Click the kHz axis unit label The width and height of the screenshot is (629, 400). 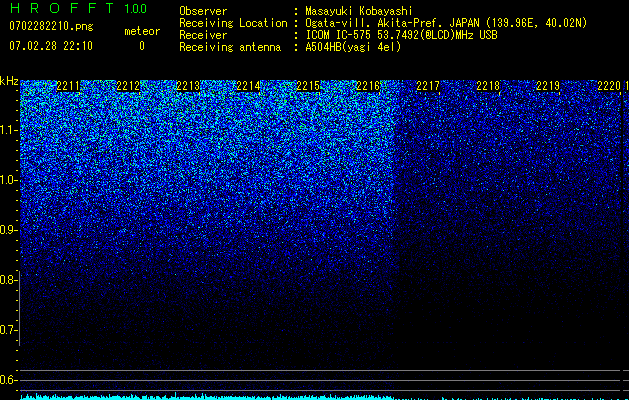click(9, 81)
